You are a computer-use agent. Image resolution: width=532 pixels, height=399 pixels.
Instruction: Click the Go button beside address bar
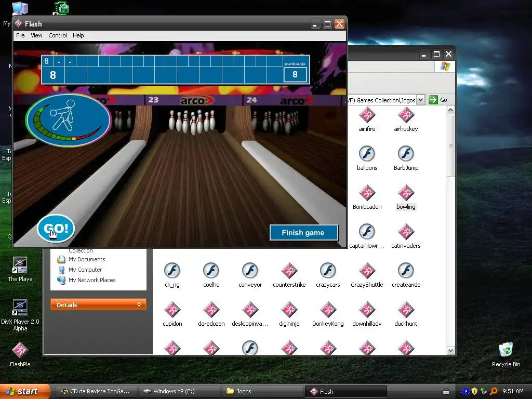click(437, 100)
